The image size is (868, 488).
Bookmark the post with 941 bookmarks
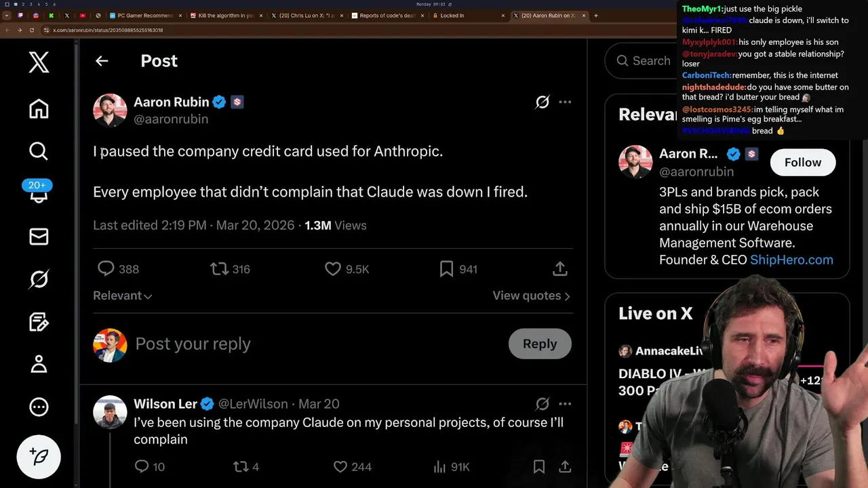click(x=446, y=269)
